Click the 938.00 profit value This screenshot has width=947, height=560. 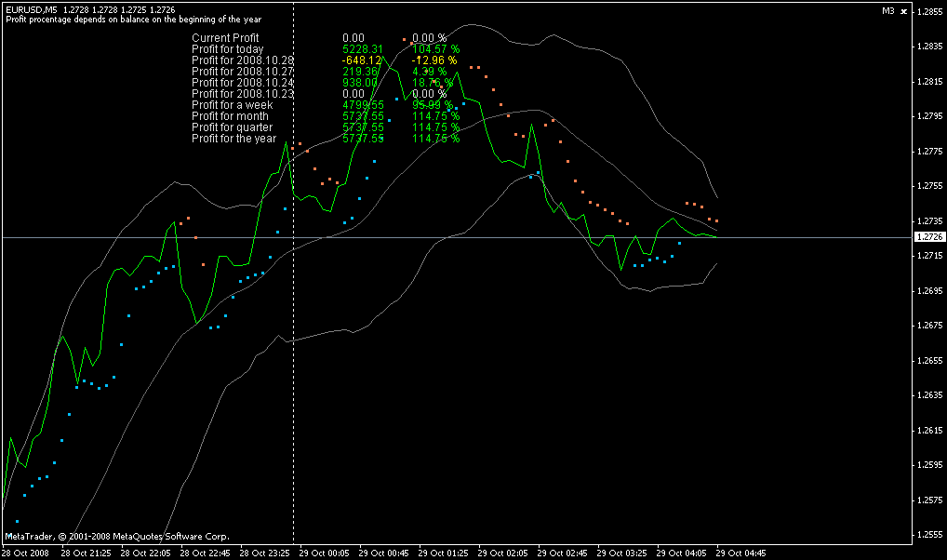[360, 83]
